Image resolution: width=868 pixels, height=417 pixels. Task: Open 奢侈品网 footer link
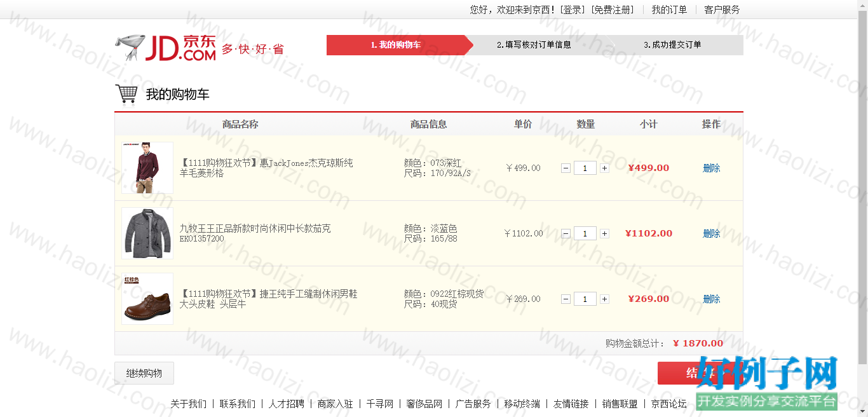coord(424,404)
